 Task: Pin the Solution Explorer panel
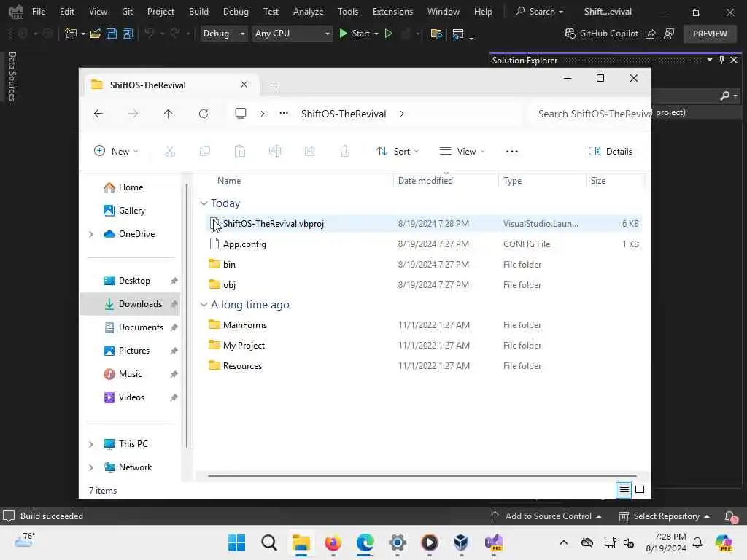pyautogui.click(x=721, y=60)
